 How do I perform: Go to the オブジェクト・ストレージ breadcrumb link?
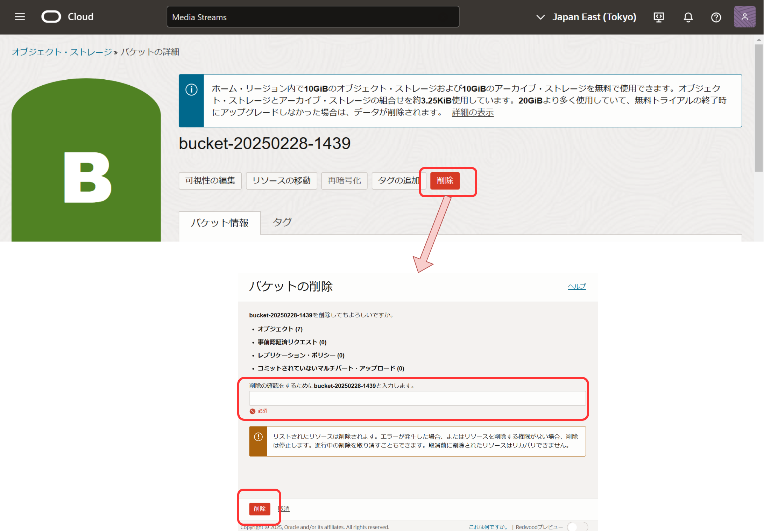pos(62,52)
